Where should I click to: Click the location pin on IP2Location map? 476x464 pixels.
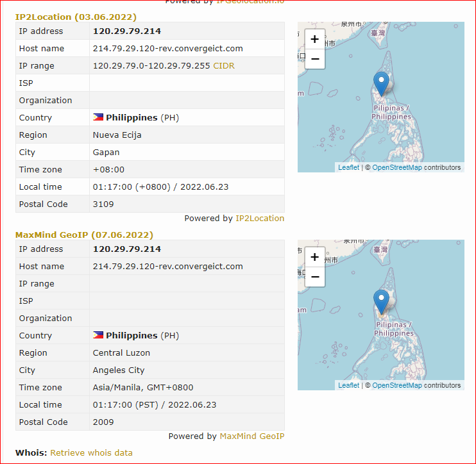pyautogui.click(x=381, y=84)
